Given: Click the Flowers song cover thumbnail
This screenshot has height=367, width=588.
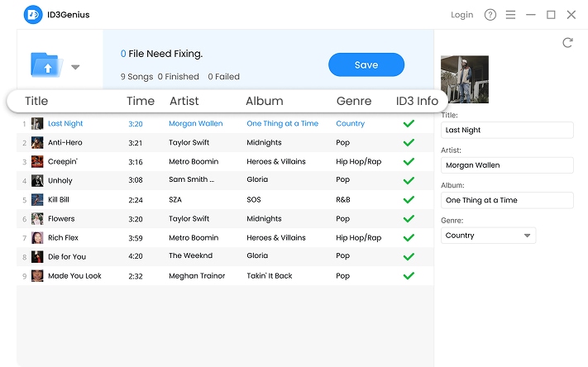Looking at the screenshot, I should pyautogui.click(x=37, y=218).
